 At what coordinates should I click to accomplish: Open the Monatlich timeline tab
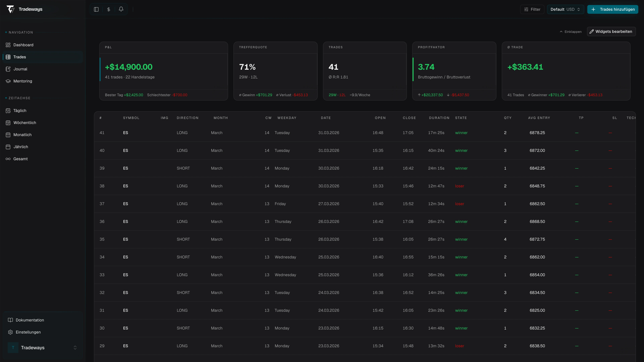coord(22,135)
